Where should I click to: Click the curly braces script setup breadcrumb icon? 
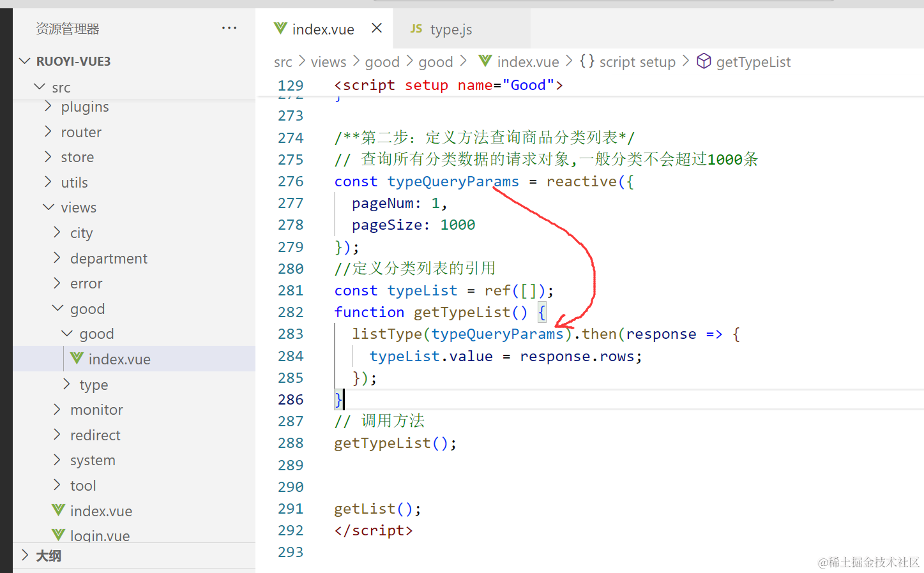587,61
